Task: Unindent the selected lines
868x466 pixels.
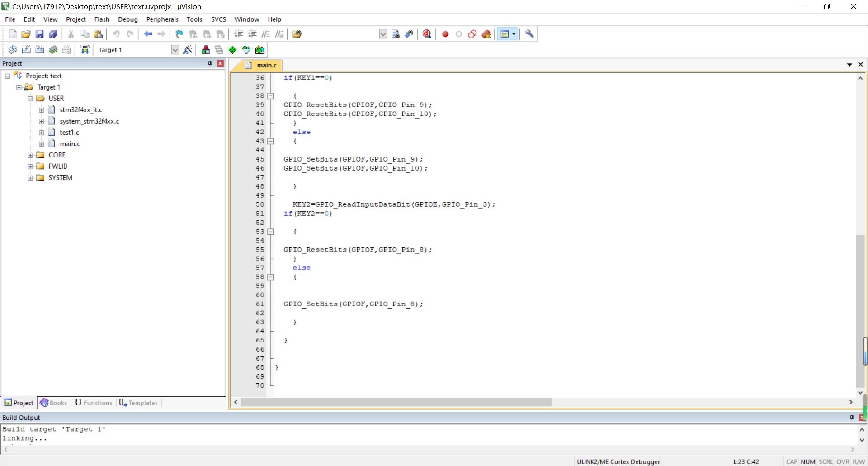Action: pyautogui.click(x=252, y=34)
